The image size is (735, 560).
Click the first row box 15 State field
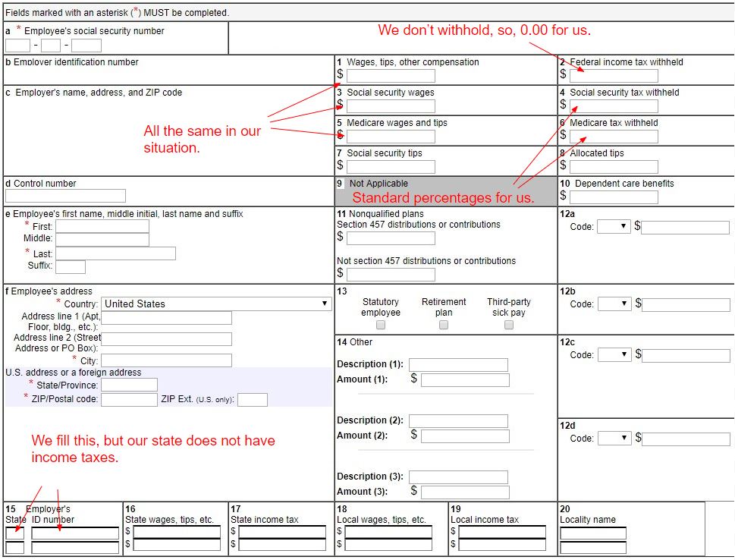click(14, 533)
